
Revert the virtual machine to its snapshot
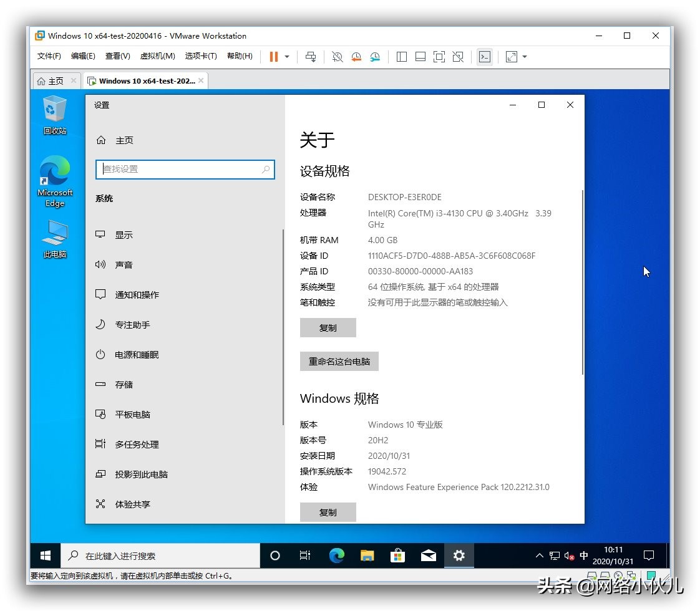(356, 57)
